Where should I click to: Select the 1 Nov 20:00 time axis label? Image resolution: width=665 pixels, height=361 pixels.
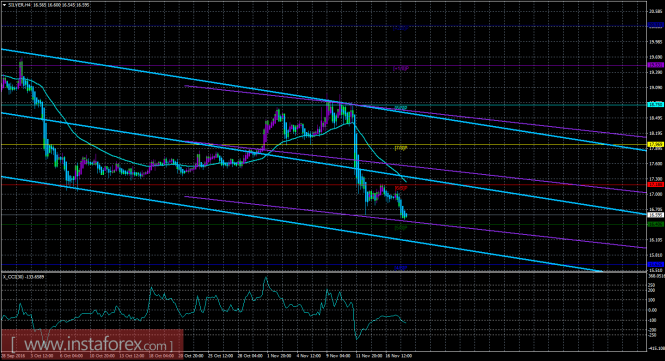pos(279,356)
